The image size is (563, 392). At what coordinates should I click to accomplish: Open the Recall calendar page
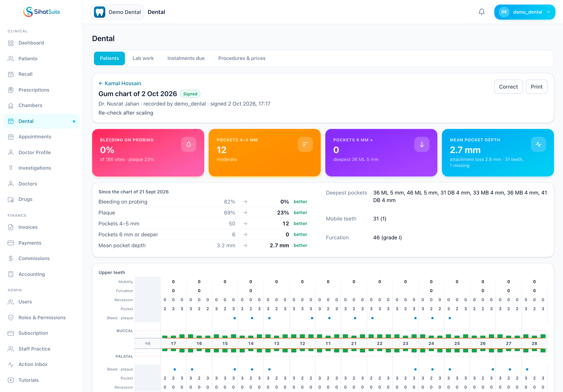point(41,74)
